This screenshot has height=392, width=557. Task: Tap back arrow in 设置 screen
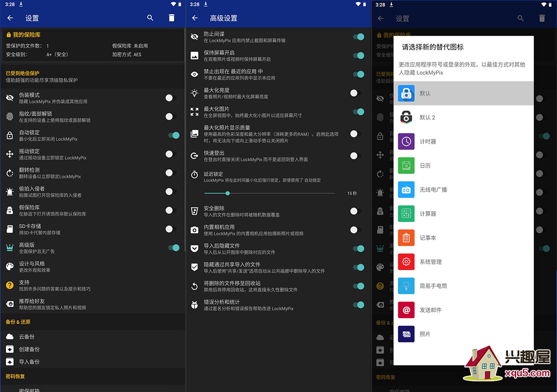pos(10,18)
